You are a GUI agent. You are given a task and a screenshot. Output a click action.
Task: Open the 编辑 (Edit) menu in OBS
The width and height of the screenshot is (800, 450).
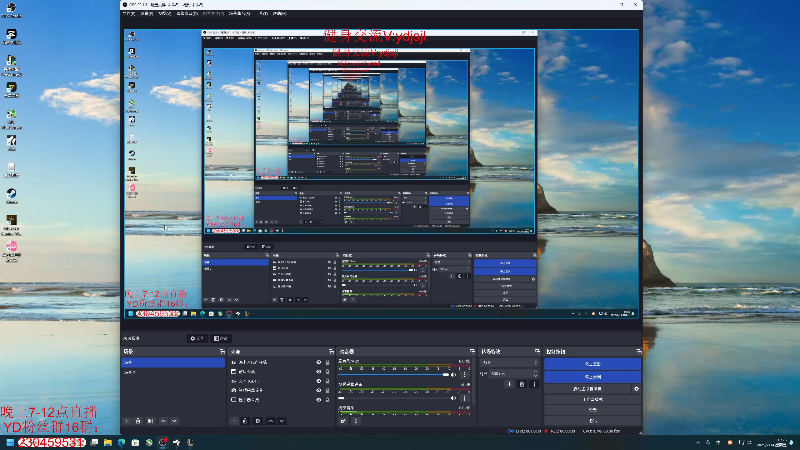click(x=147, y=14)
